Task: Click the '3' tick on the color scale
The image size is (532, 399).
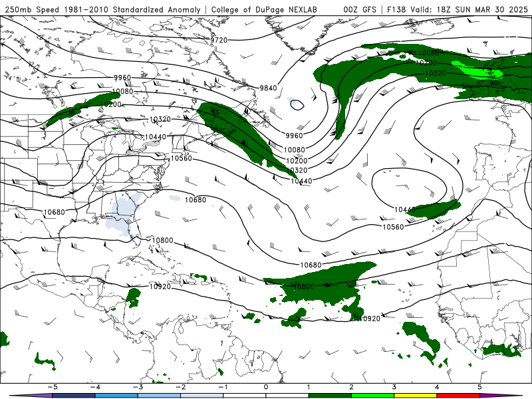Action: tap(394, 387)
